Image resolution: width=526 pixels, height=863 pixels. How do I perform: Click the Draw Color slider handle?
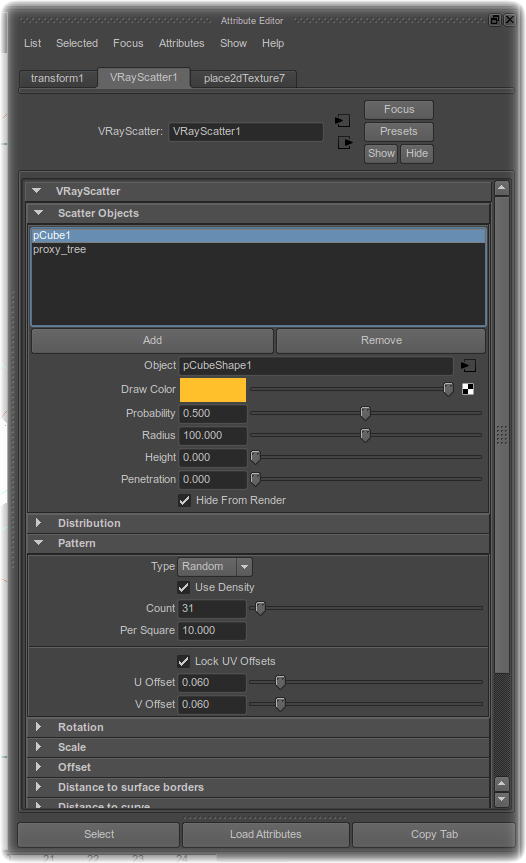448,390
